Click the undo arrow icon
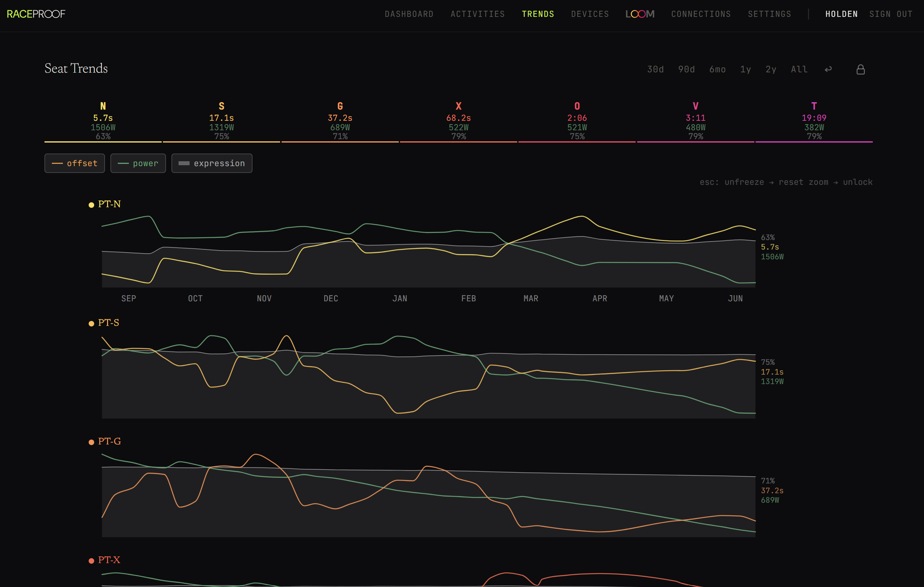This screenshot has width=924, height=587. (x=828, y=69)
